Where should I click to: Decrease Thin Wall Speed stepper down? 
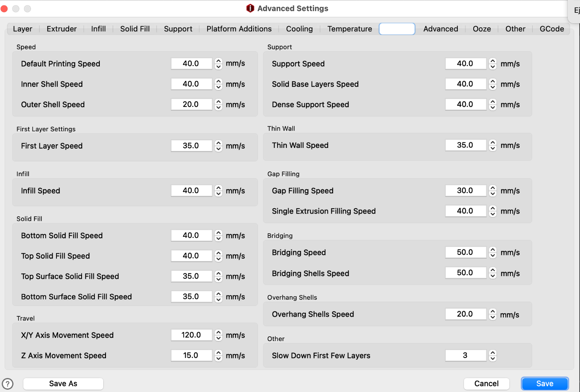pyautogui.click(x=493, y=148)
